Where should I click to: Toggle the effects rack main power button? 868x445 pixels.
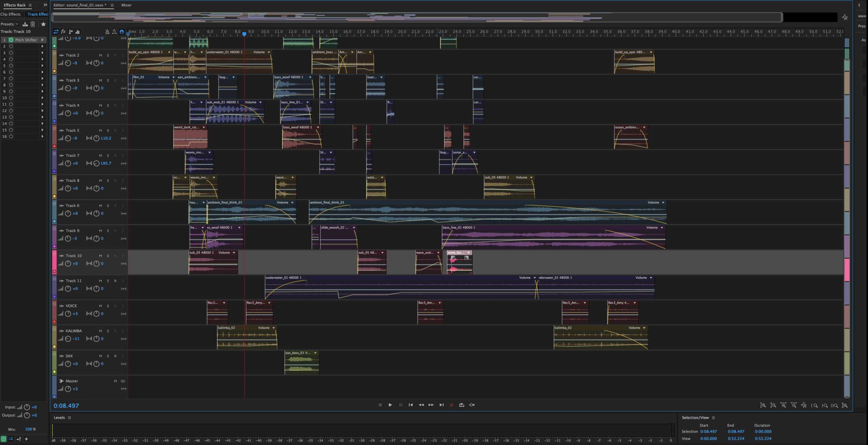(3, 439)
